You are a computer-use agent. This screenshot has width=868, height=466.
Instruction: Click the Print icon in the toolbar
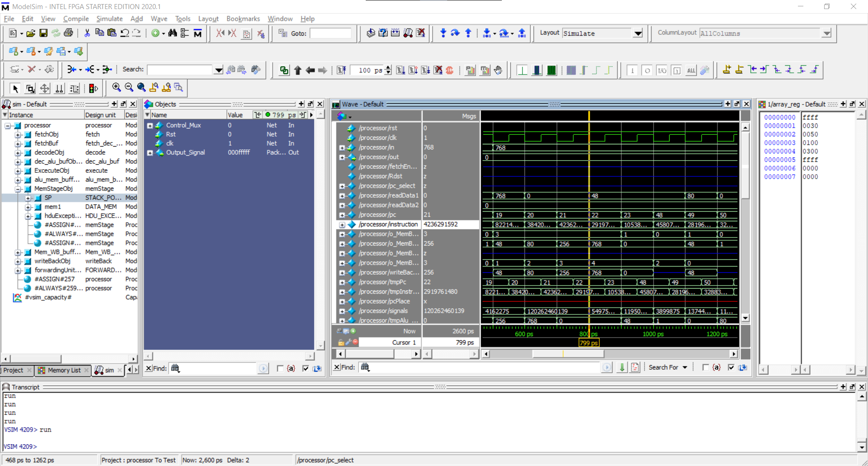click(x=68, y=33)
